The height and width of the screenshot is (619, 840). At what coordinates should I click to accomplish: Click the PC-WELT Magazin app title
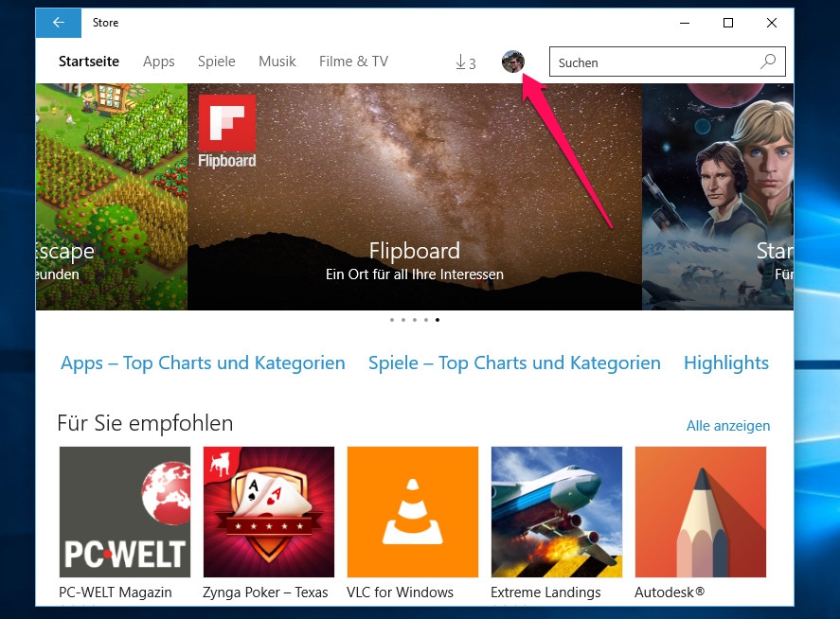[116, 592]
